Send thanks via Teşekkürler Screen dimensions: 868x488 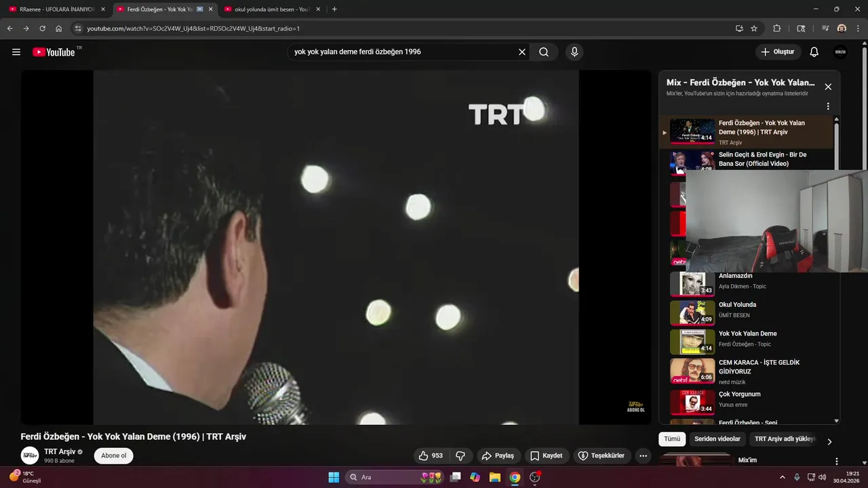602,455
